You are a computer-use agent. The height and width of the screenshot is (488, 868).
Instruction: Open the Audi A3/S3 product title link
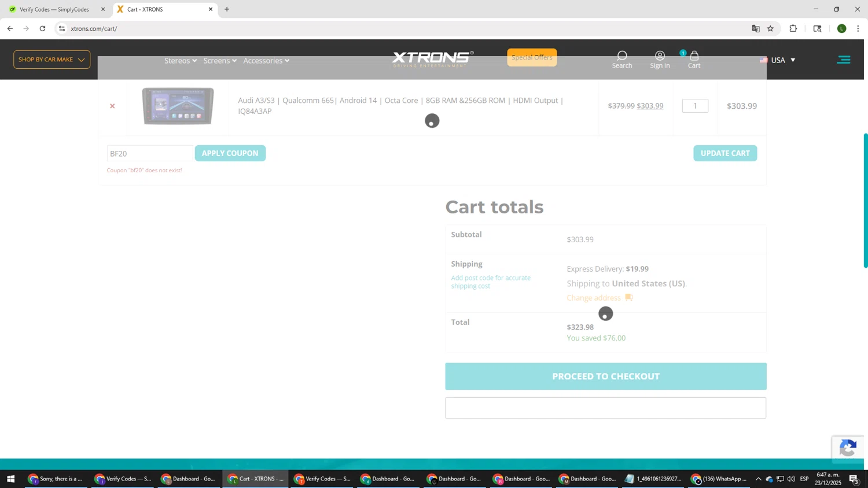point(400,106)
